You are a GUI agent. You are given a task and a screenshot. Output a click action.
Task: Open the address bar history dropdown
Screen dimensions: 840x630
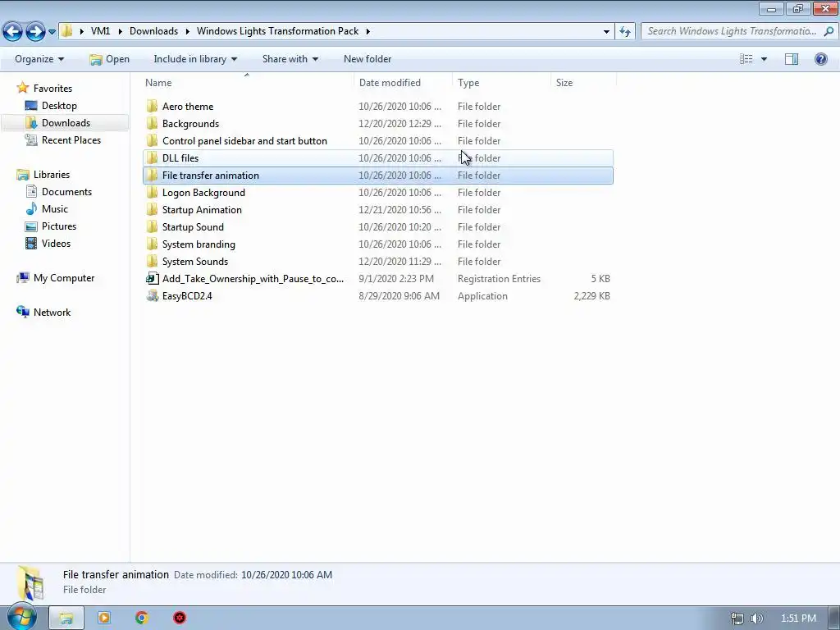point(606,32)
